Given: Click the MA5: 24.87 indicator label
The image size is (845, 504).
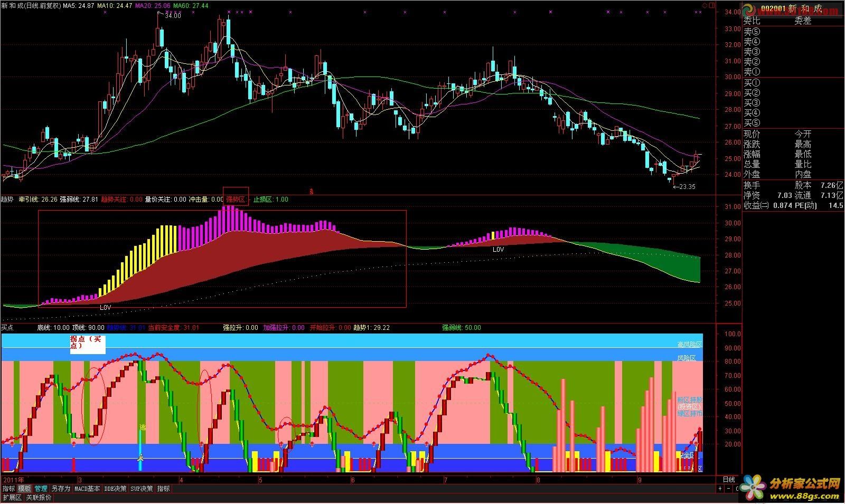Looking at the screenshot, I should 78,6.
